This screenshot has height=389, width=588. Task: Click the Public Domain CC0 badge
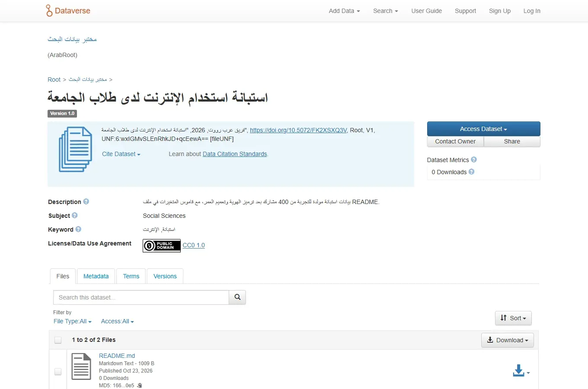pos(162,246)
